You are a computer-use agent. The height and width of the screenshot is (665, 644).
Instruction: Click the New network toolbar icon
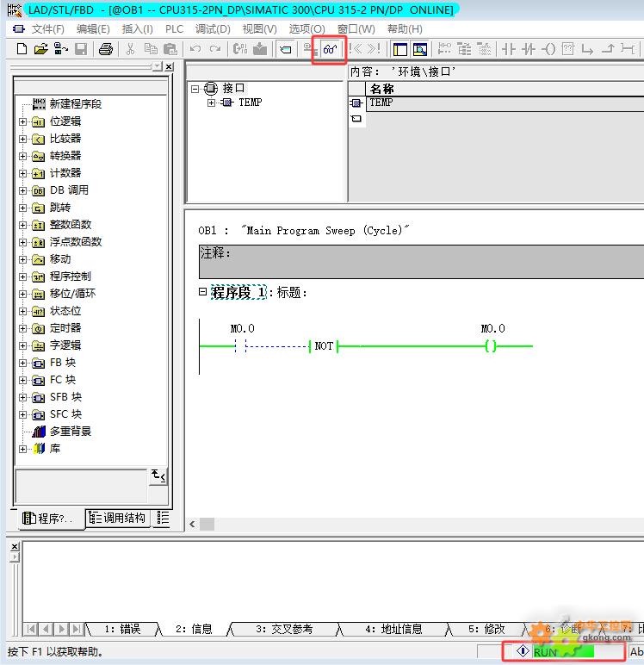(x=444, y=49)
